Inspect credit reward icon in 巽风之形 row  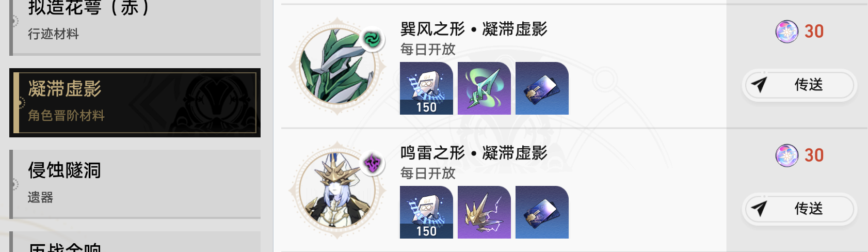coord(542,88)
